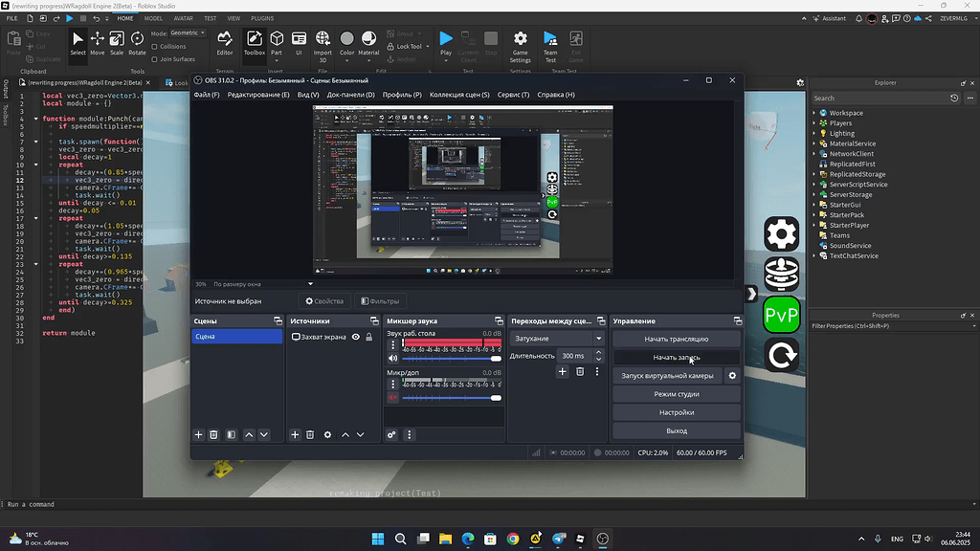Click the Material Manager icon
Image resolution: width=980 pixels, height=551 pixels.
point(369,40)
